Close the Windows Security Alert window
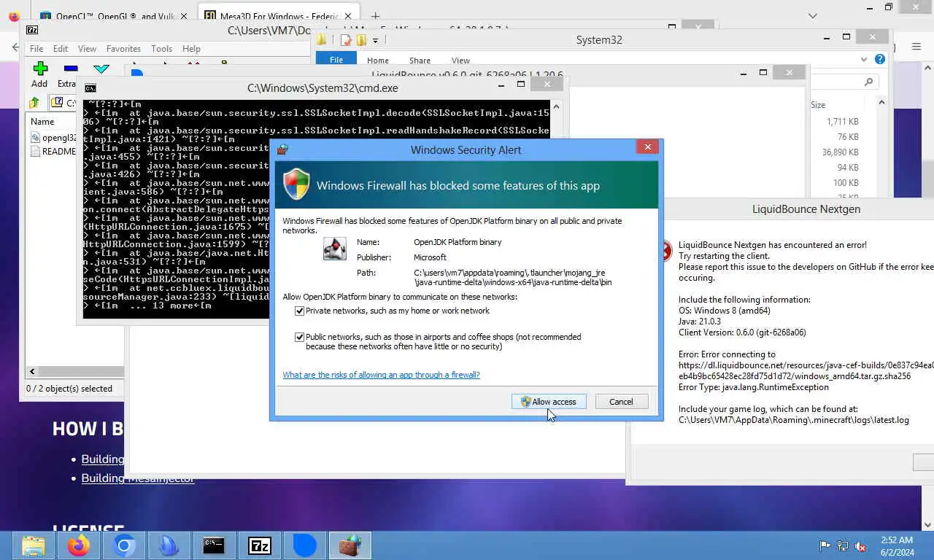This screenshot has height=560, width=934. pos(647,147)
